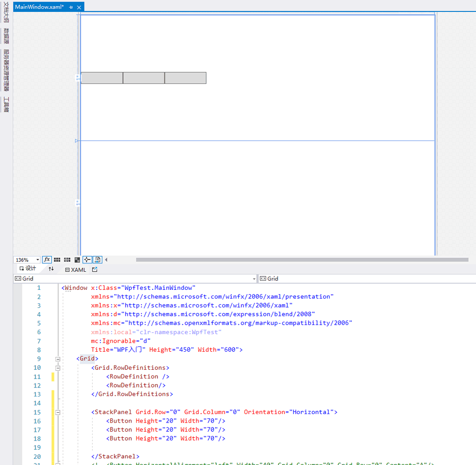The width and height of the screenshot is (476, 465).
Task: Toggle the artboard background icon
Action: coord(77,260)
